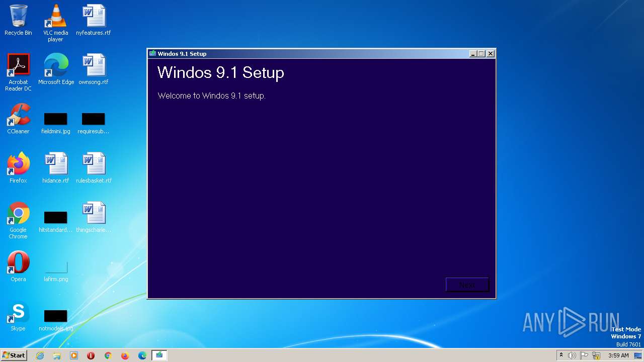The width and height of the screenshot is (644, 362).
Task: Launch Firefox desktop shortcut
Action: [x=18, y=168]
